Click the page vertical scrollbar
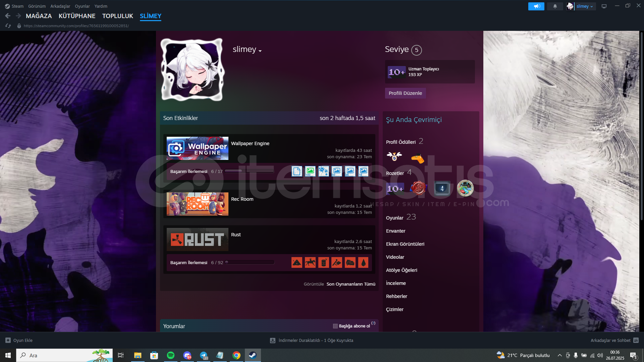 641,126
